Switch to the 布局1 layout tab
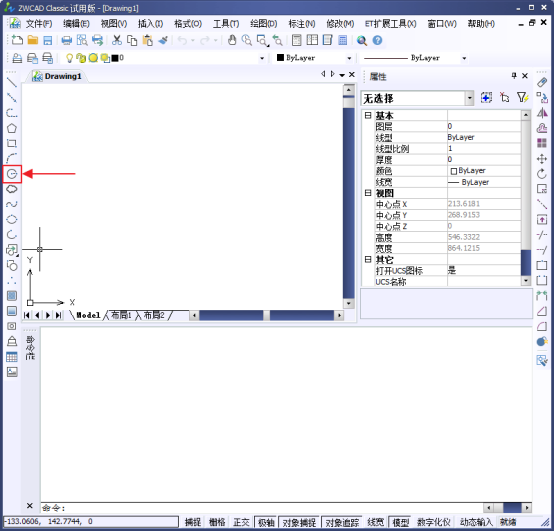 (121, 315)
